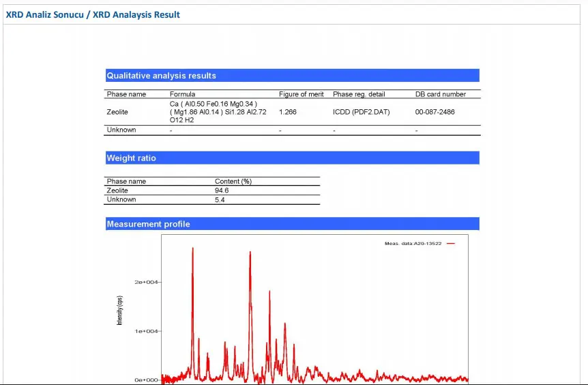This screenshot has height=385, width=588.
Task: Click the 'DB card number' column header
Action: (440, 94)
